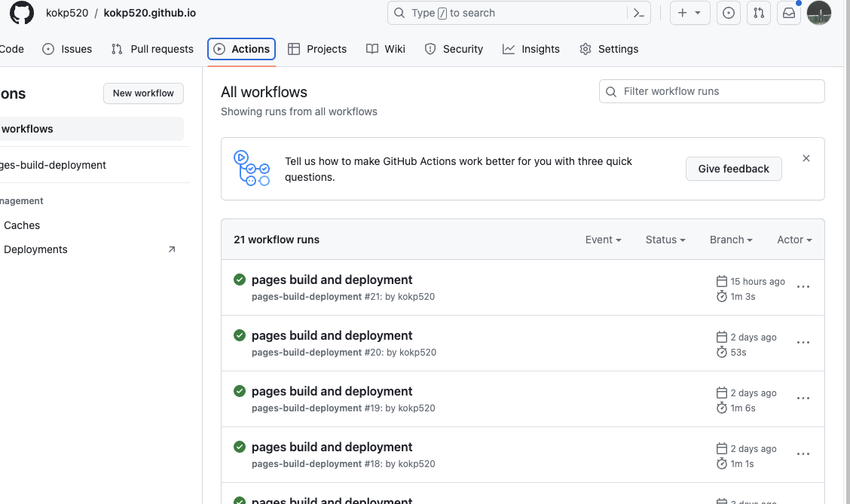850x504 pixels.
Task: Open the notifications inbox icon
Action: (789, 13)
